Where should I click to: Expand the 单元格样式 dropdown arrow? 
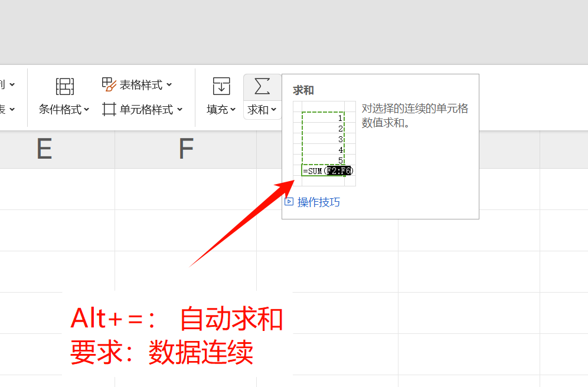pyautogui.click(x=179, y=110)
